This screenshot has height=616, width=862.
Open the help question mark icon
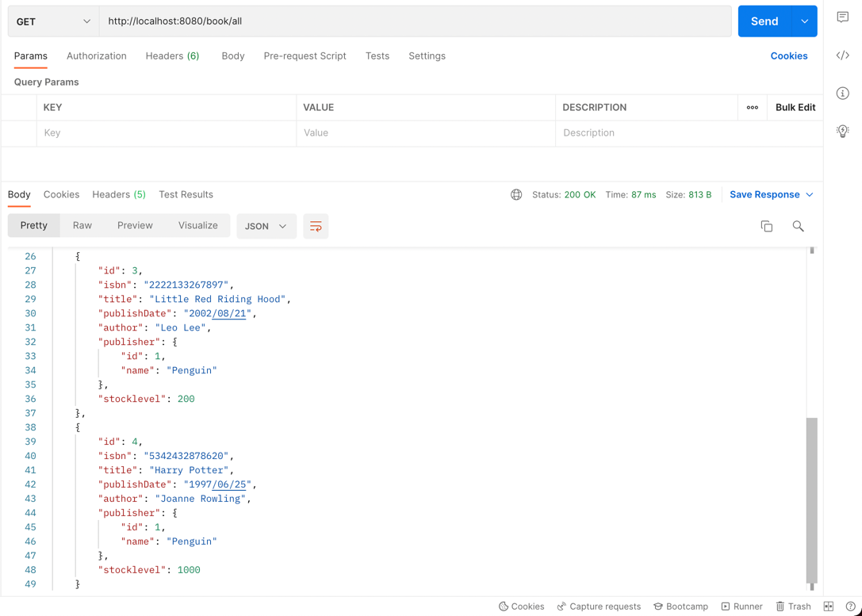click(x=850, y=606)
